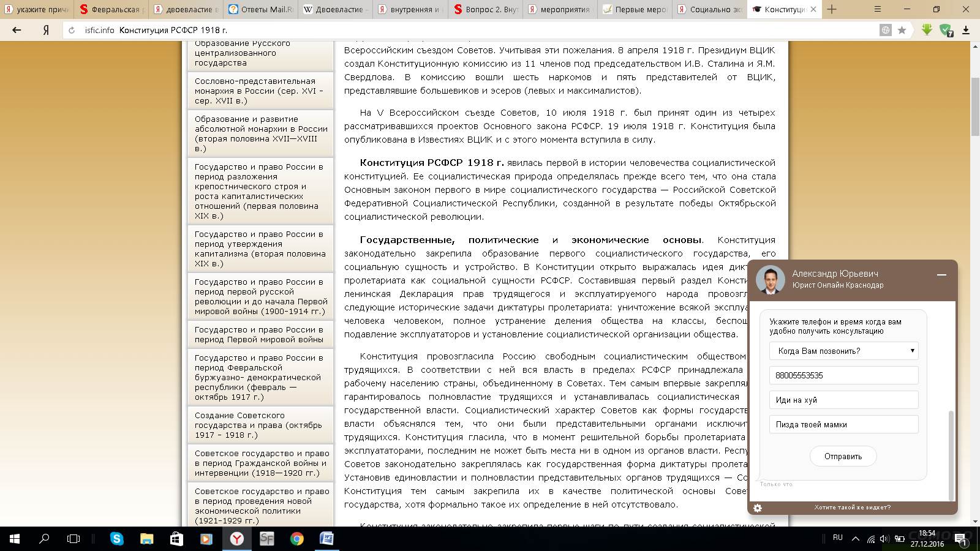Open a new browser tab
The height and width of the screenshot is (551, 980).
tap(832, 9)
